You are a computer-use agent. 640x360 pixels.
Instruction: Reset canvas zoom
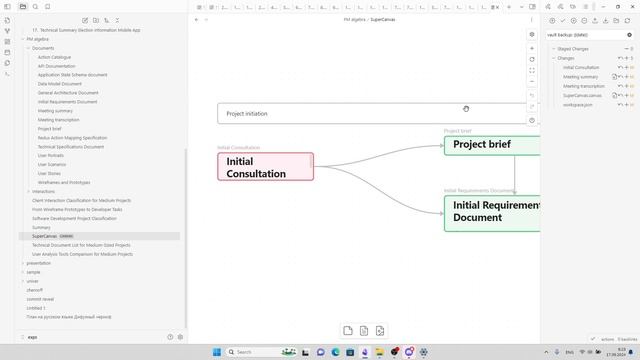pos(532,60)
